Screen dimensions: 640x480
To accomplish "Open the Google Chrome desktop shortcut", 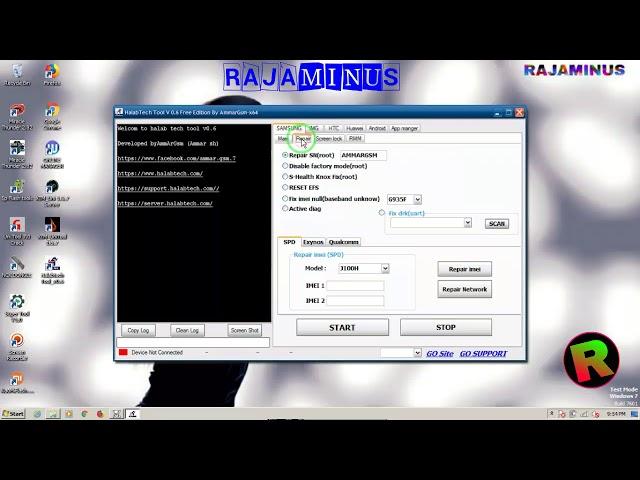I will [x=52, y=116].
